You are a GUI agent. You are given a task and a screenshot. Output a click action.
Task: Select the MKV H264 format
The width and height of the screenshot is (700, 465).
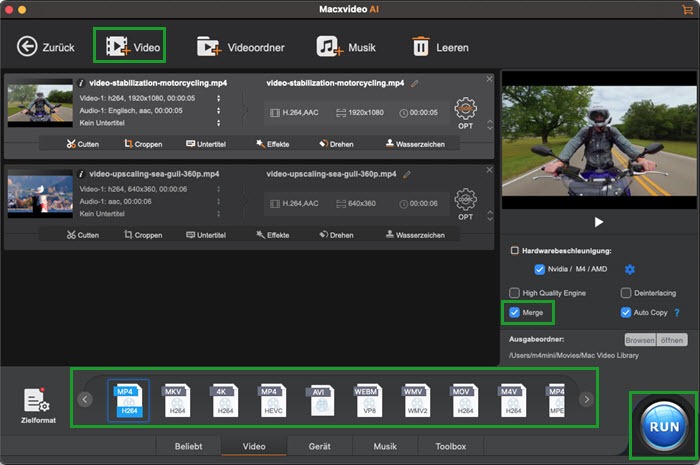click(x=176, y=400)
